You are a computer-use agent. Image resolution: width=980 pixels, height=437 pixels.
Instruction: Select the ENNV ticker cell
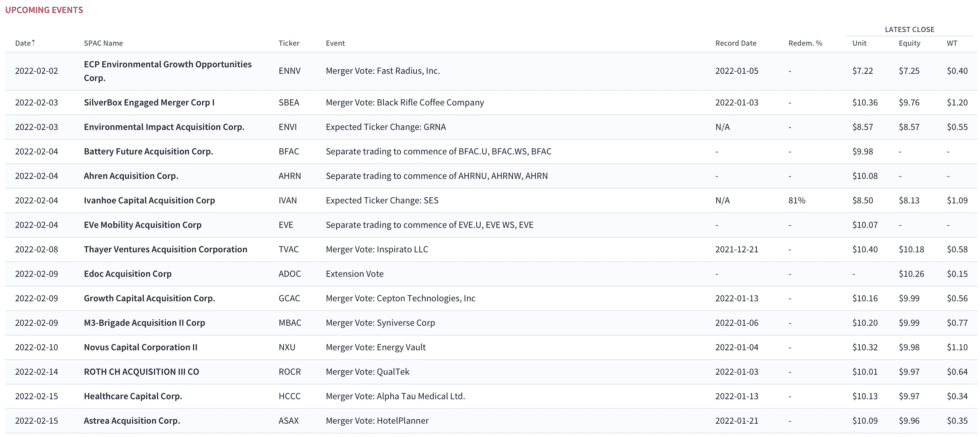coord(289,71)
